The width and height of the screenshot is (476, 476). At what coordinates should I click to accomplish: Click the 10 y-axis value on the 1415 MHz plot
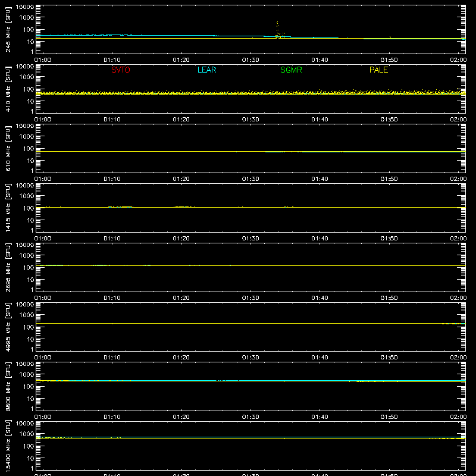(x=30, y=220)
